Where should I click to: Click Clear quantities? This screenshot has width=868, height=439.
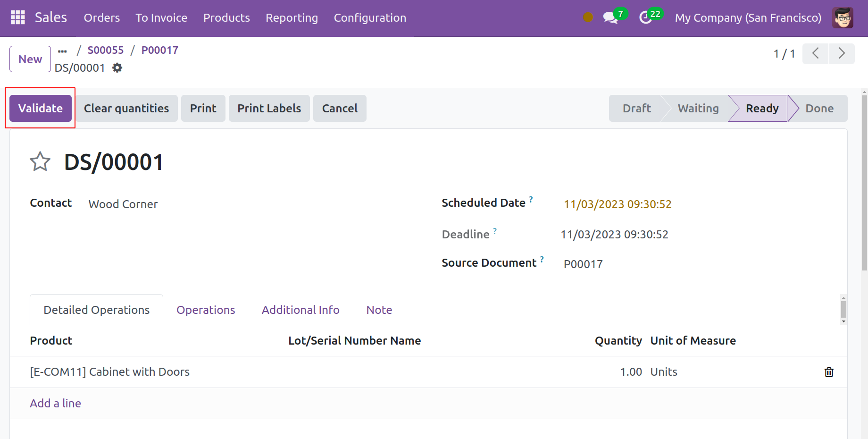click(126, 108)
